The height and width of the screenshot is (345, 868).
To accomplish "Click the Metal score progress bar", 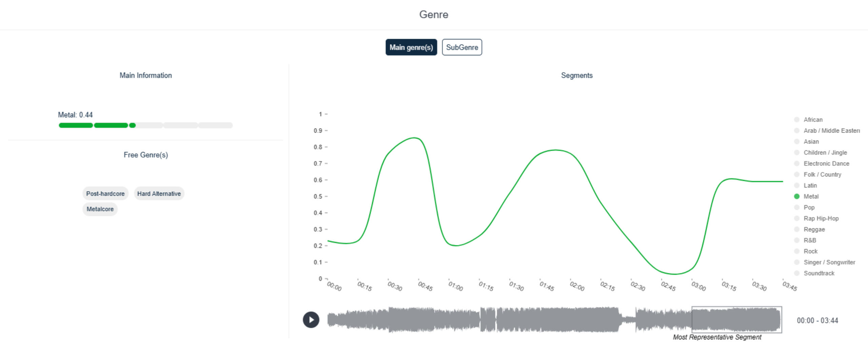I will pos(146,126).
